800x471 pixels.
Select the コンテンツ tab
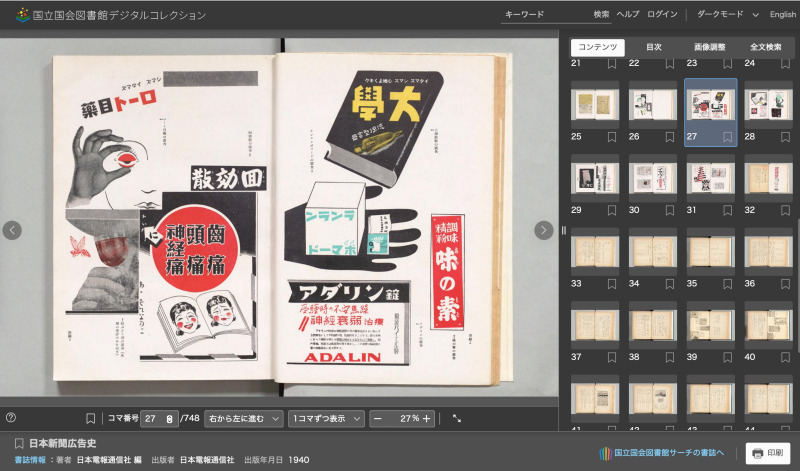(x=597, y=47)
